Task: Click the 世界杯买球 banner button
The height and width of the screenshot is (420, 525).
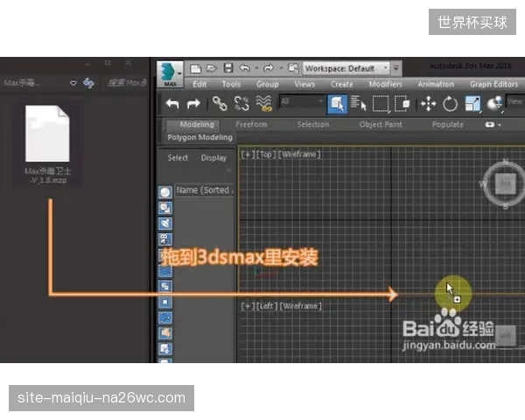Action: 472,22
